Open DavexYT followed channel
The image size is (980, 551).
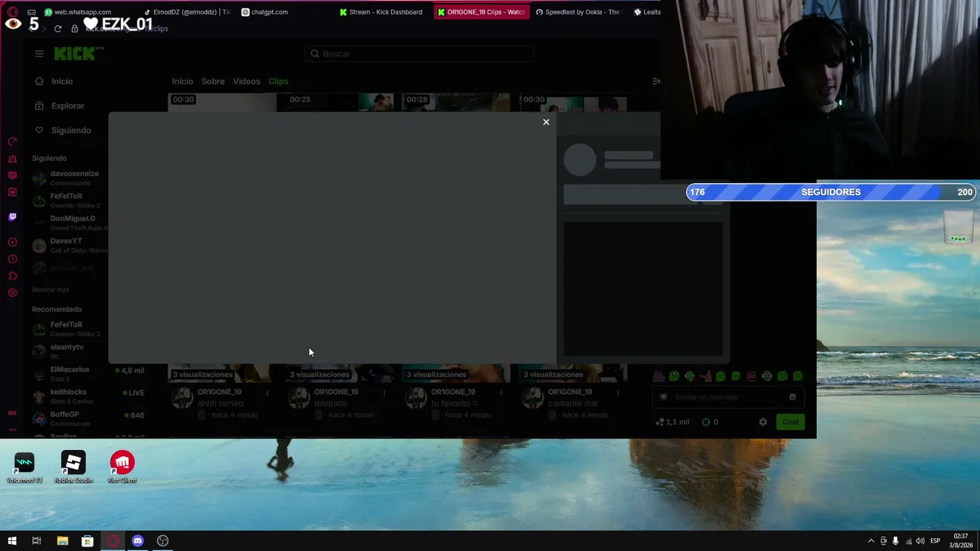click(x=67, y=246)
